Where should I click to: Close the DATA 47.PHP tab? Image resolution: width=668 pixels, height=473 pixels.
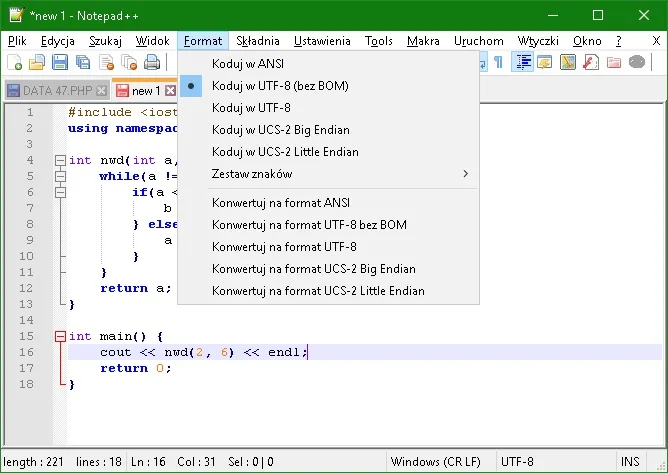[101, 91]
